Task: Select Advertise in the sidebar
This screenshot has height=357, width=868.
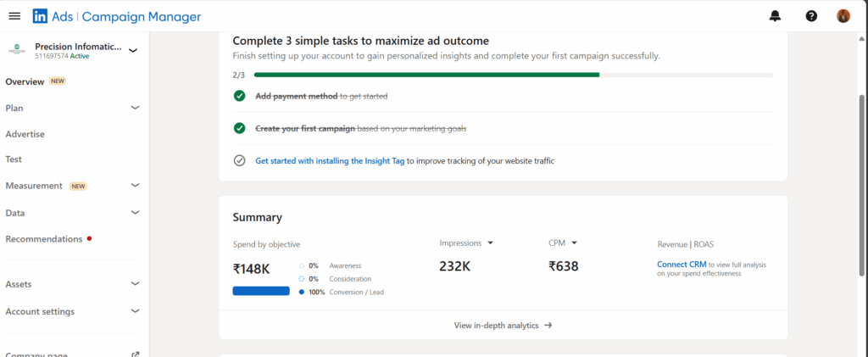Action: (25, 134)
